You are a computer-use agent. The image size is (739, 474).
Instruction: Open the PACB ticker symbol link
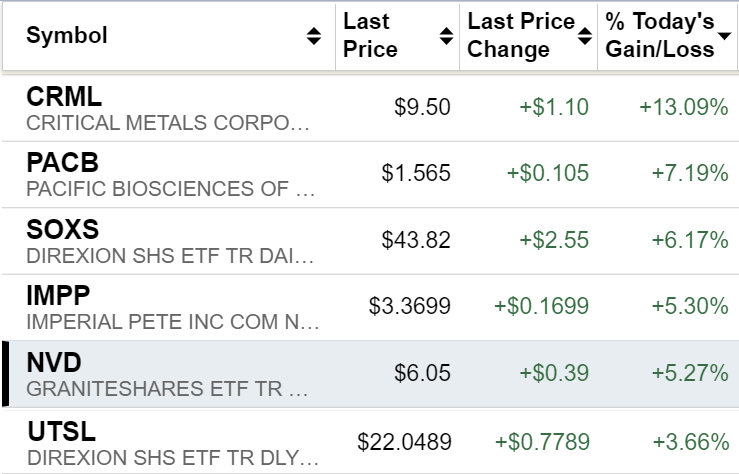click(63, 162)
